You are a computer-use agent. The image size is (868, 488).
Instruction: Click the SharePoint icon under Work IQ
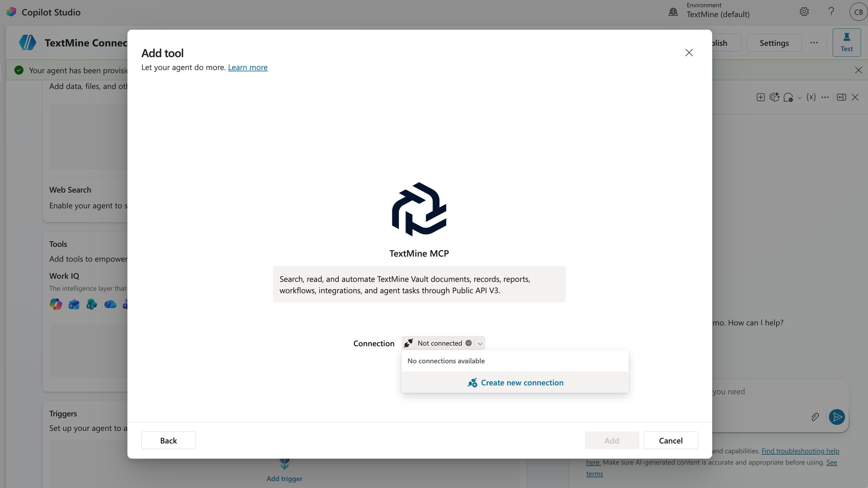pyautogui.click(x=91, y=304)
